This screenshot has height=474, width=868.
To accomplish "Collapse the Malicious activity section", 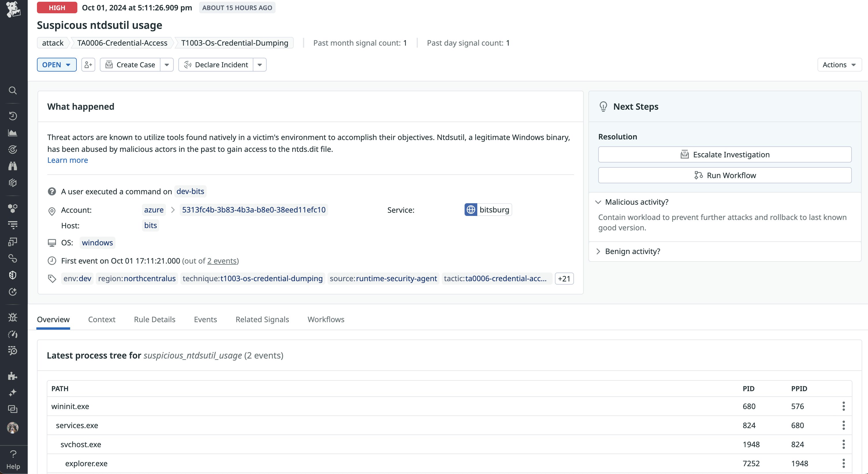I will (x=636, y=202).
